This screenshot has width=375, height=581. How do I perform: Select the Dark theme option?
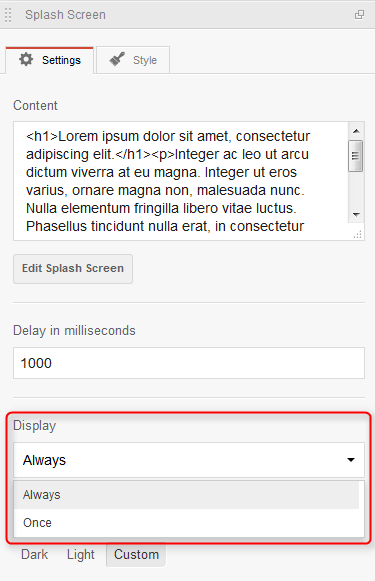pos(34,554)
